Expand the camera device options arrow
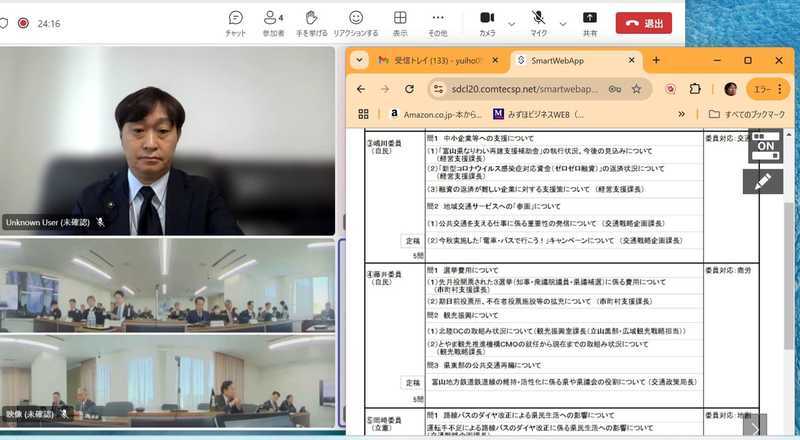Viewport: 800px width, 440px height. 512,23
